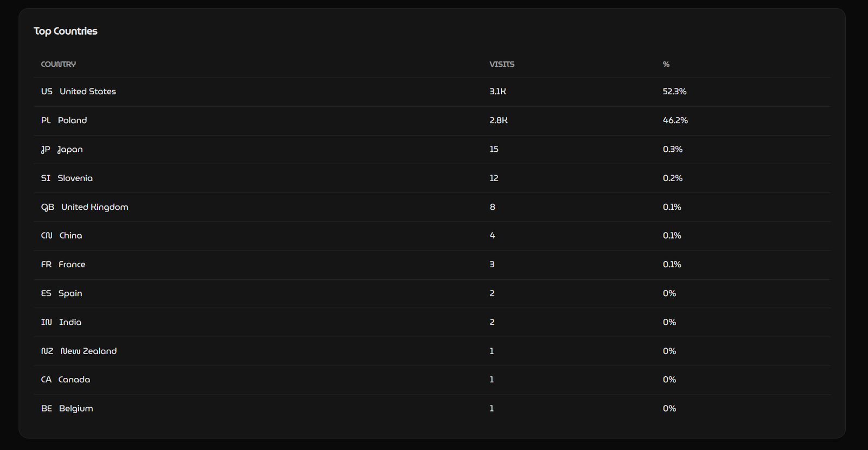Click the ES country code for Spain

[46, 293]
